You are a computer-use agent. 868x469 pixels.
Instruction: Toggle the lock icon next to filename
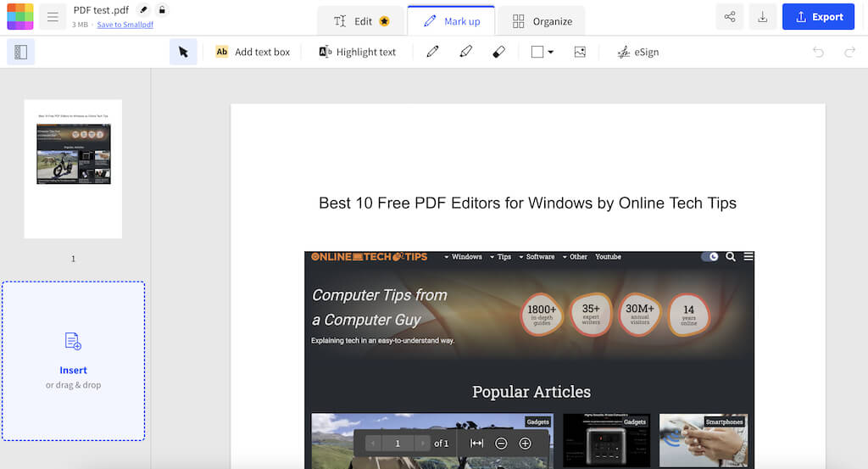[x=162, y=10]
